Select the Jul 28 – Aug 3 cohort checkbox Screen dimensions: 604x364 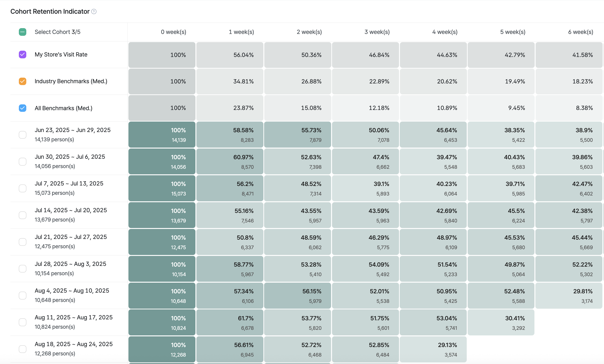pos(23,268)
